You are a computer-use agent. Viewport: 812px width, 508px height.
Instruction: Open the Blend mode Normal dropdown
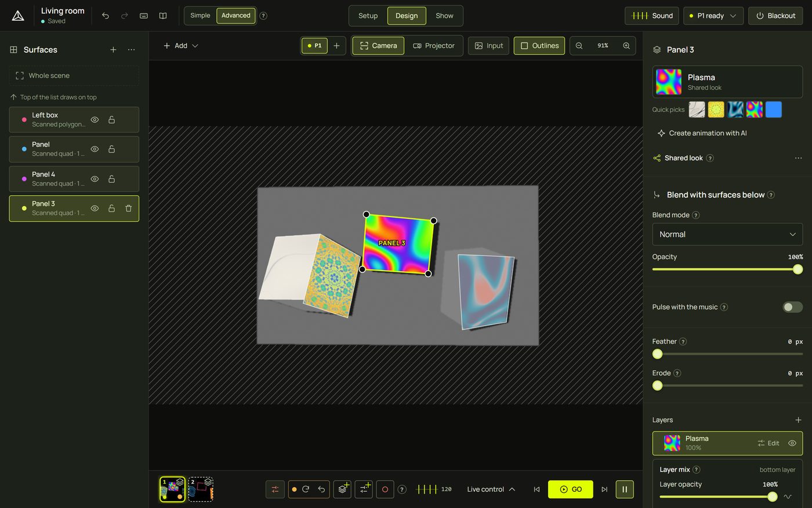tap(727, 234)
